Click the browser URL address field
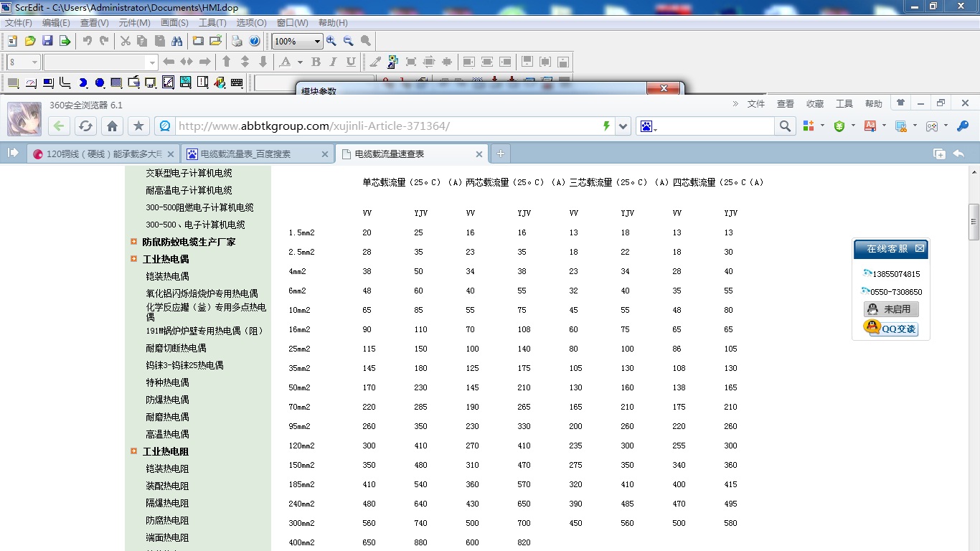 [387, 126]
